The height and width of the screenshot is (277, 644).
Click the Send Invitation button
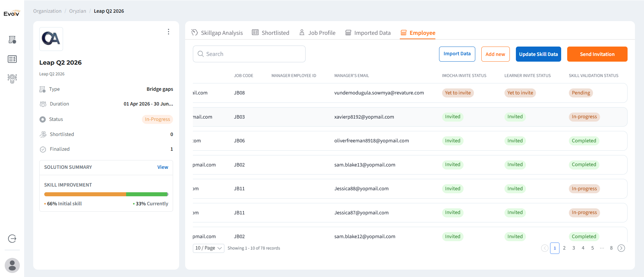(x=597, y=54)
